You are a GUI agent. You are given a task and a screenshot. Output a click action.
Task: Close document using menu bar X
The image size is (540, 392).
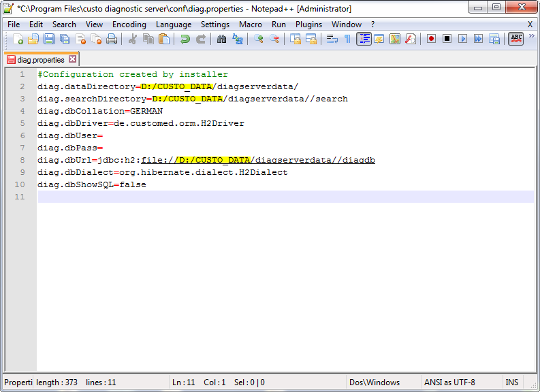click(x=530, y=24)
